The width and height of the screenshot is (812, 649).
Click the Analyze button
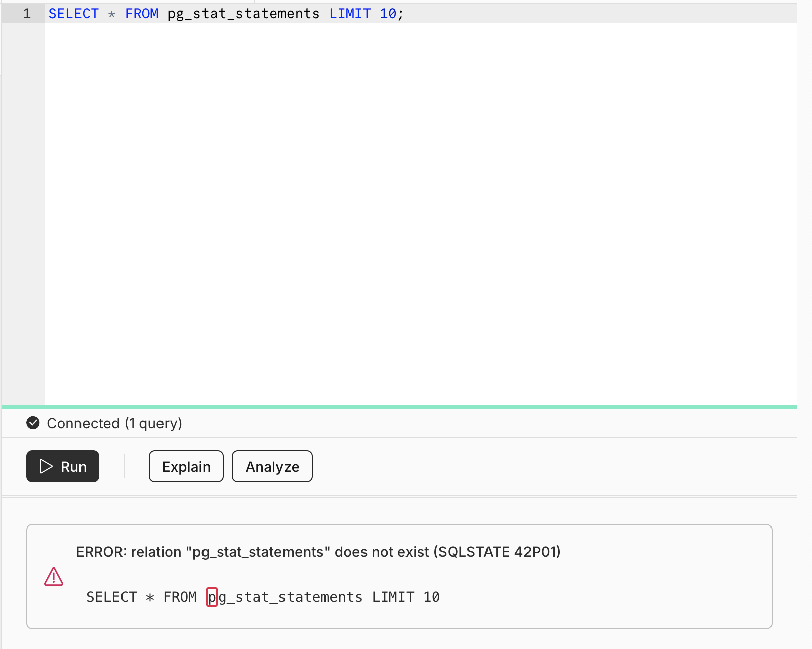point(272,466)
